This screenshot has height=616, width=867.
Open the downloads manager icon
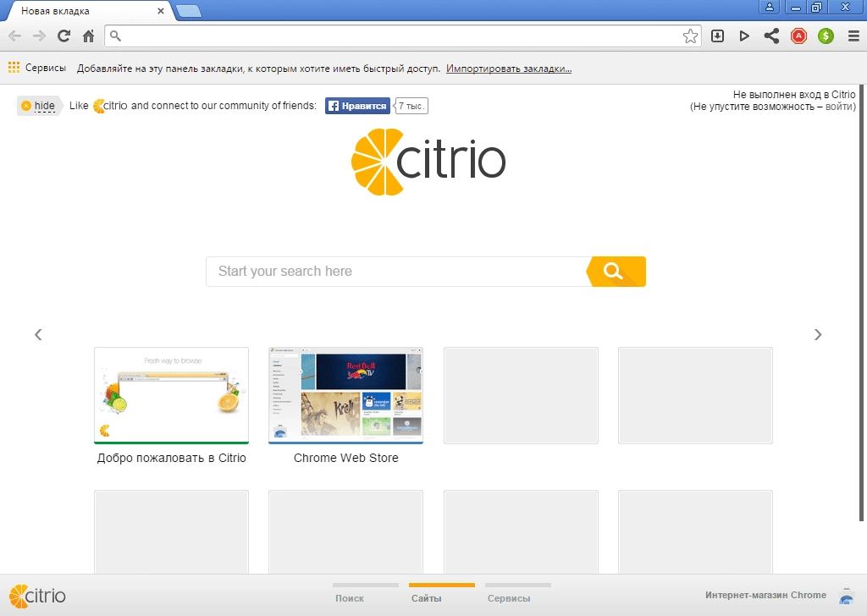717,36
